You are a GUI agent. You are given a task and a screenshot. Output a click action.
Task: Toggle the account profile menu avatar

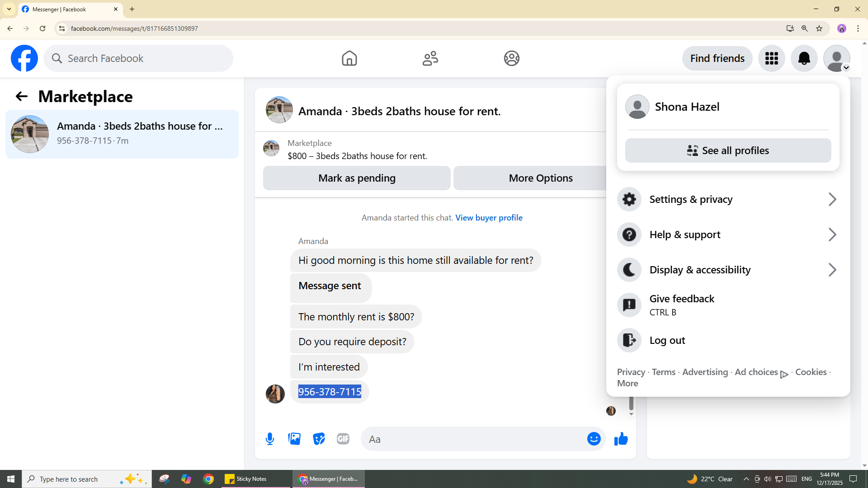[x=836, y=58]
